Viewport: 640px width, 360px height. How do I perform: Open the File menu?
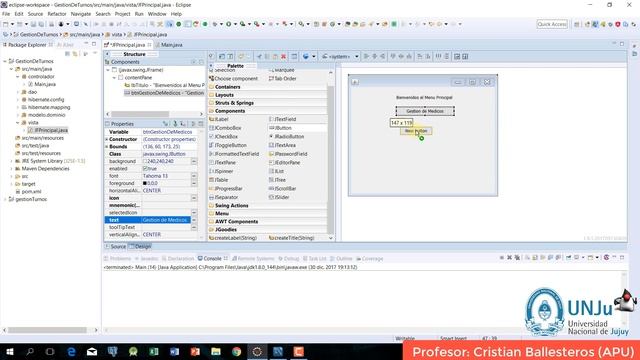point(6,14)
